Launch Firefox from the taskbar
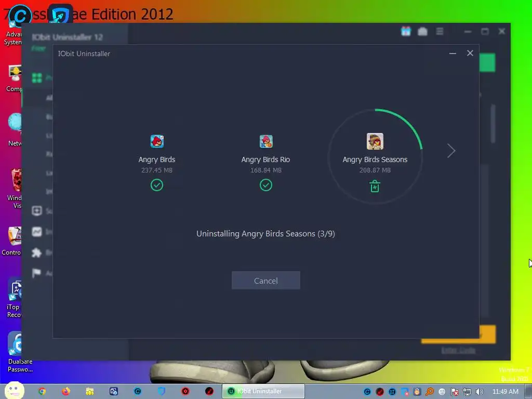The height and width of the screenshot is (399, 532). tap(66, 392)
